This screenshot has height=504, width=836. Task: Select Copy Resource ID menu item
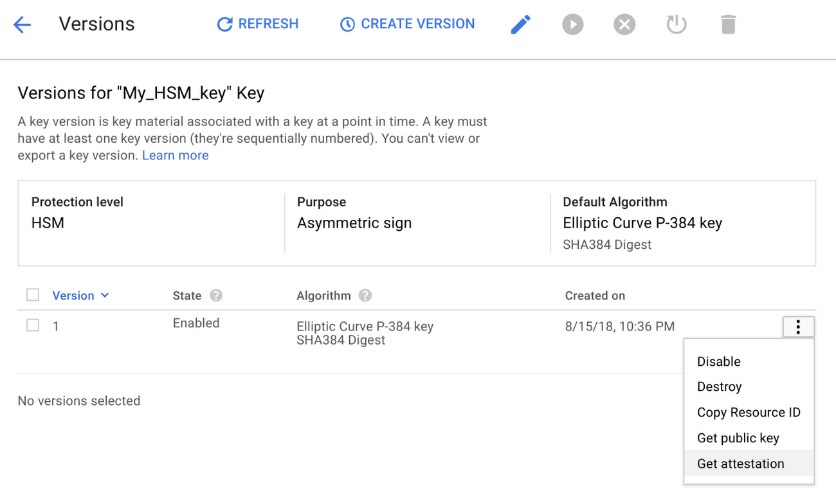coord(749,412)
